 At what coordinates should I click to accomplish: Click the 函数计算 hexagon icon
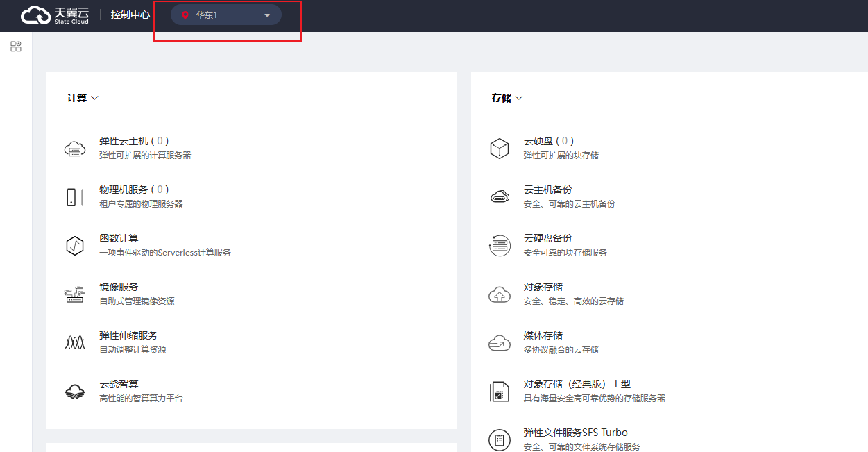[75, 246]
